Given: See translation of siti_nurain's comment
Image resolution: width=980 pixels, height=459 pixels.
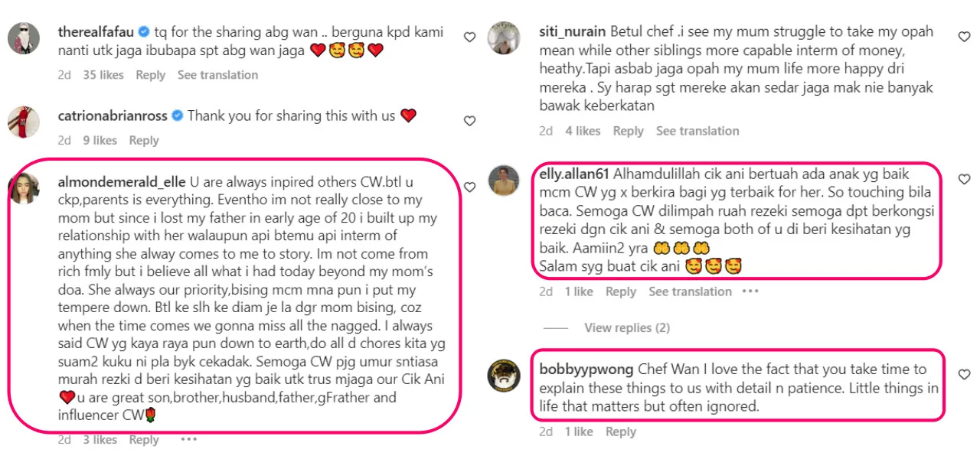Looking at the screenshot, I should (x=697, y=131).
